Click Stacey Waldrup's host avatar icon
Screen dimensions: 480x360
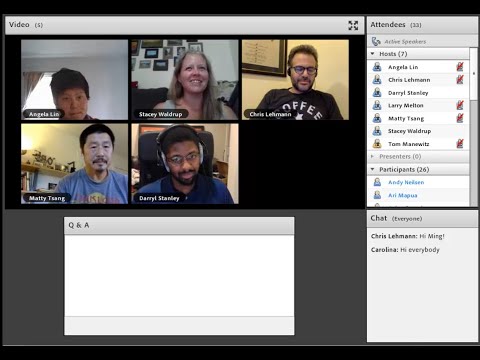[x=377, y=131]
